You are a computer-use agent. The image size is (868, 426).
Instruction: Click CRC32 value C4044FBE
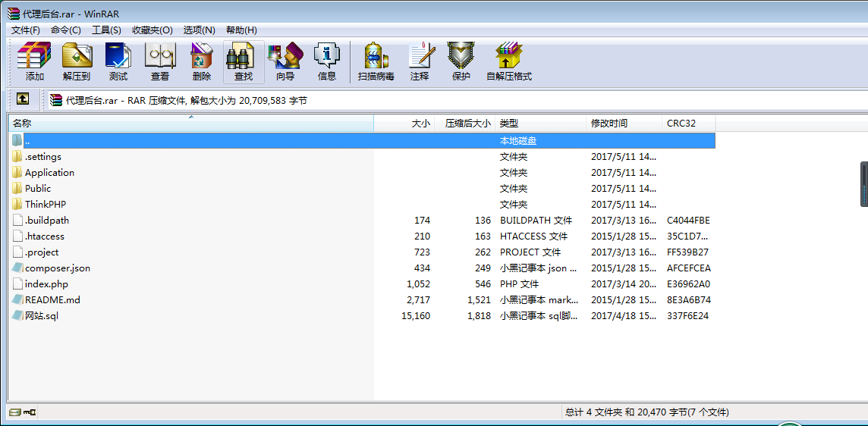[689, 220]
